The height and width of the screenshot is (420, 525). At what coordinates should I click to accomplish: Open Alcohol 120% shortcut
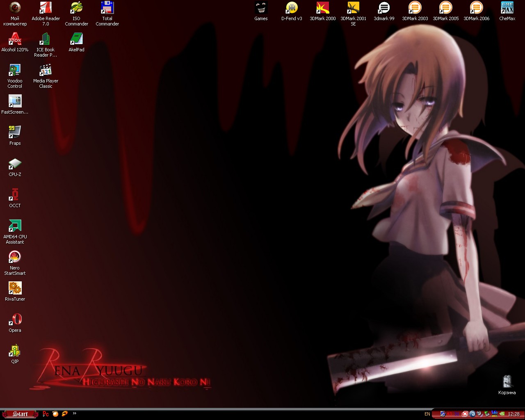tap(15, 42)
